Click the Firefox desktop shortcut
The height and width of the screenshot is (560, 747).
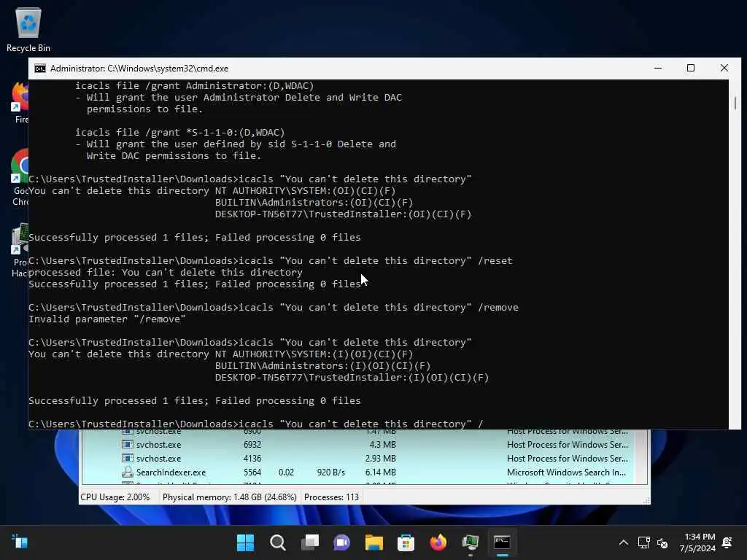point(19,102)
